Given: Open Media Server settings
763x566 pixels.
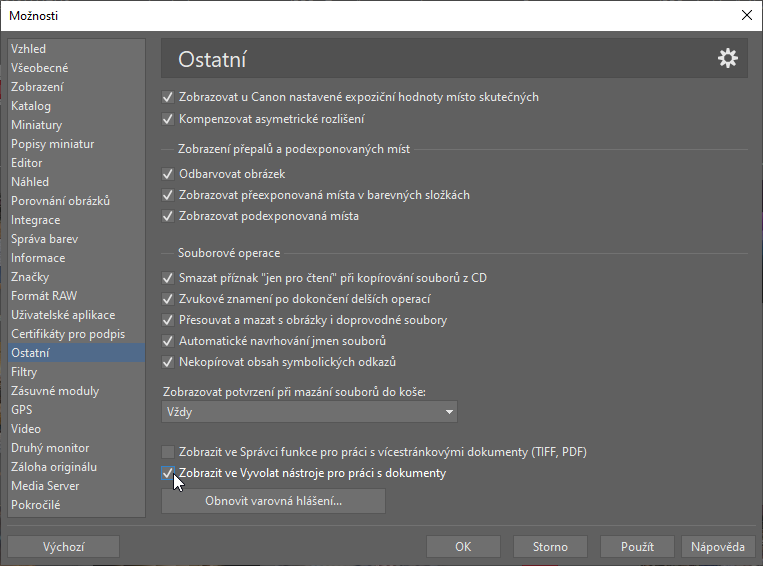Looking at the screenshot, I should 76,486.
